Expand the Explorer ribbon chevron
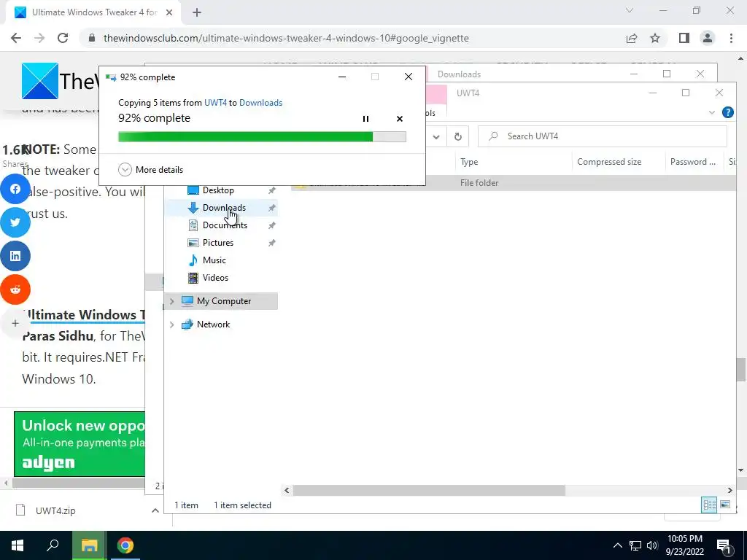This screenshot has height=560, width=747. coord(712,112)
